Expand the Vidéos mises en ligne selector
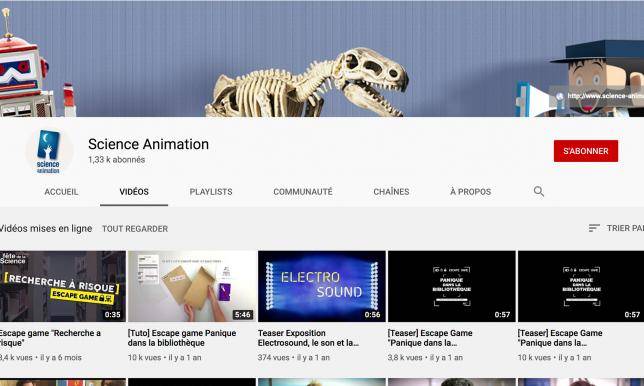The height and width of the screenshot is (386, 644). [x=46, y=228]
